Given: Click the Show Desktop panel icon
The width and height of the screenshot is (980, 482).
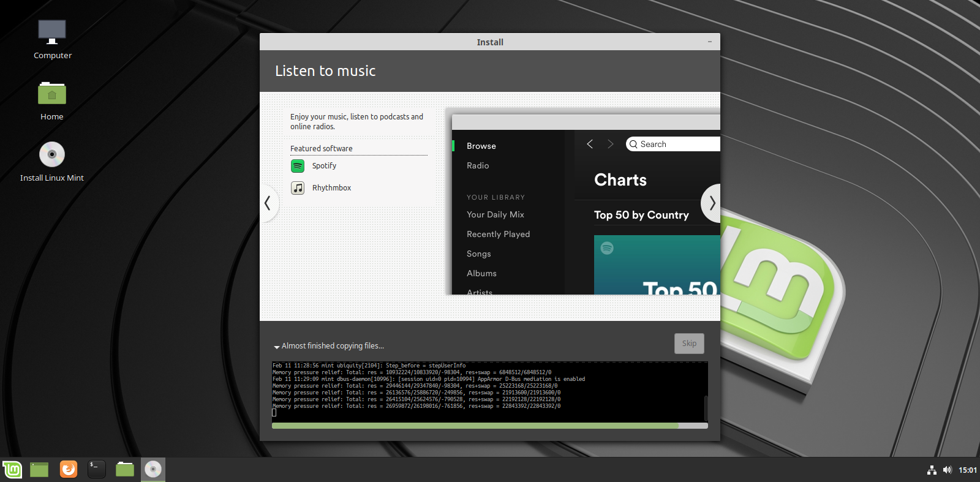Looking at the screenshot, I should click(x=39, y=470).
